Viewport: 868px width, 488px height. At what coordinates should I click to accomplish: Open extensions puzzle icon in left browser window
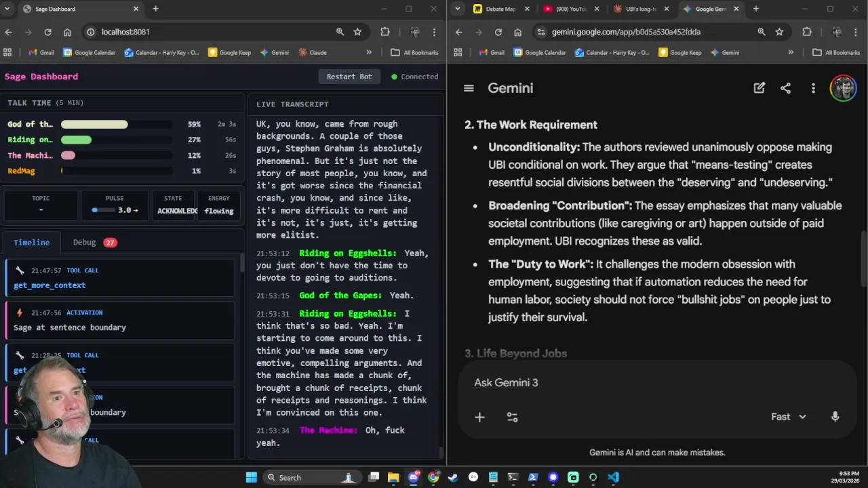click(385, 32)
